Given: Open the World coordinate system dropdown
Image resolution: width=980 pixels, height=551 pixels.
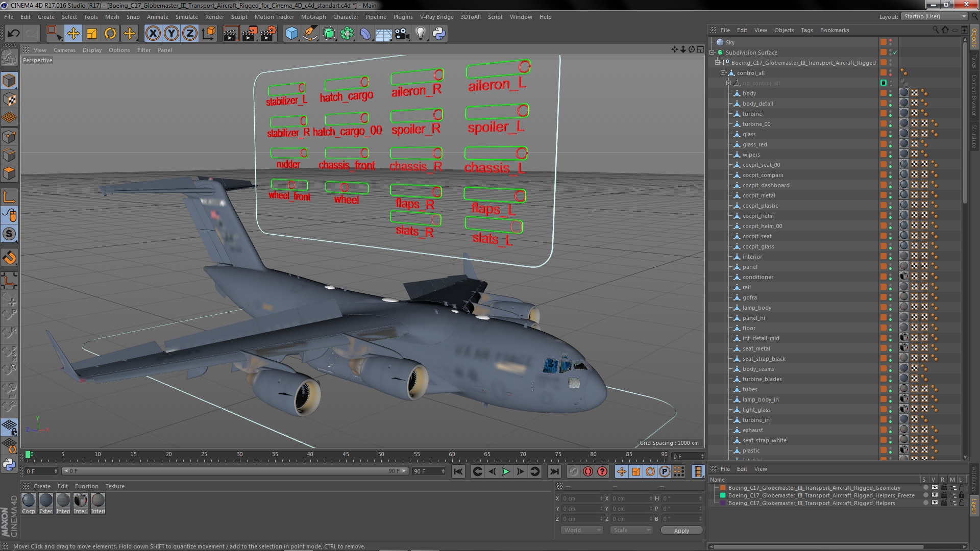Looking at the screenshot, I should (582, 530).
